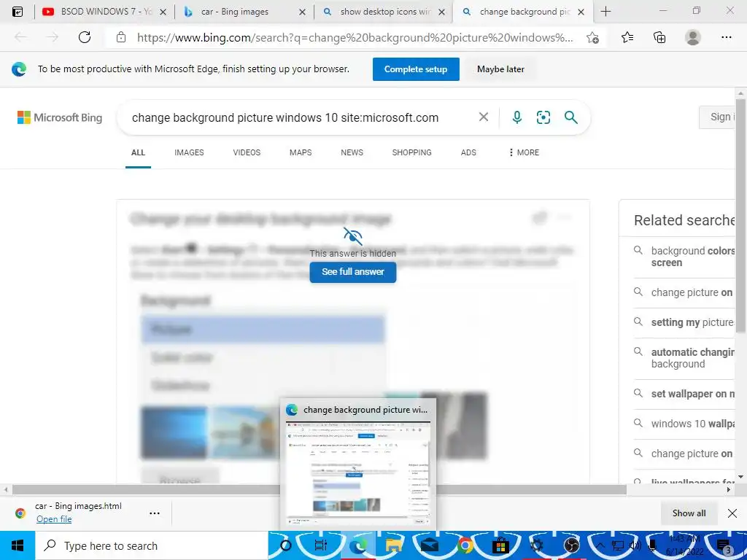Open Bing visual search camera icon

coord(543,117)
